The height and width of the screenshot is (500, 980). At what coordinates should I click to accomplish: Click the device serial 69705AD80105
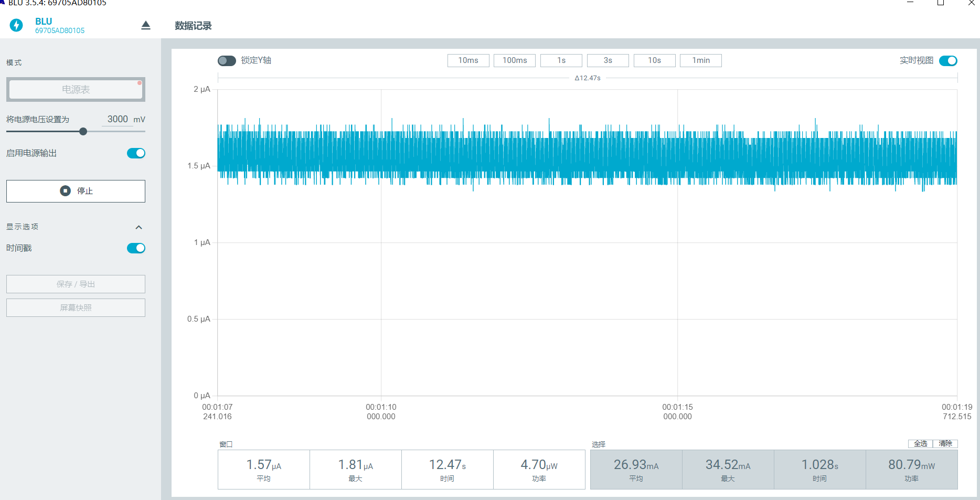coord(60,31)
